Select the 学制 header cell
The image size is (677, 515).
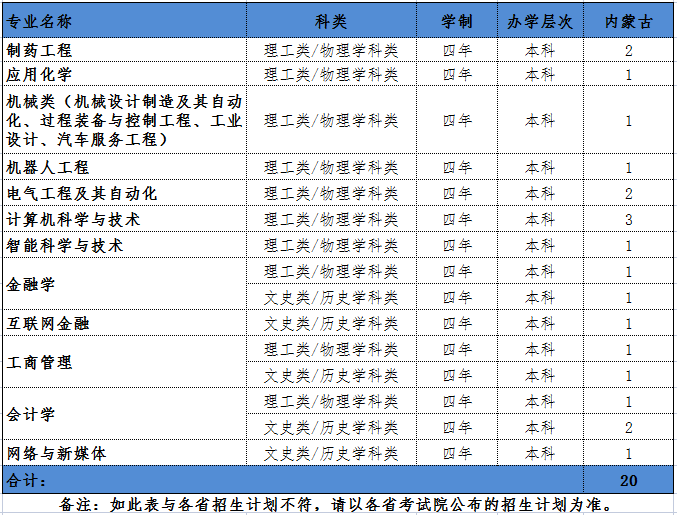(457, 21)
